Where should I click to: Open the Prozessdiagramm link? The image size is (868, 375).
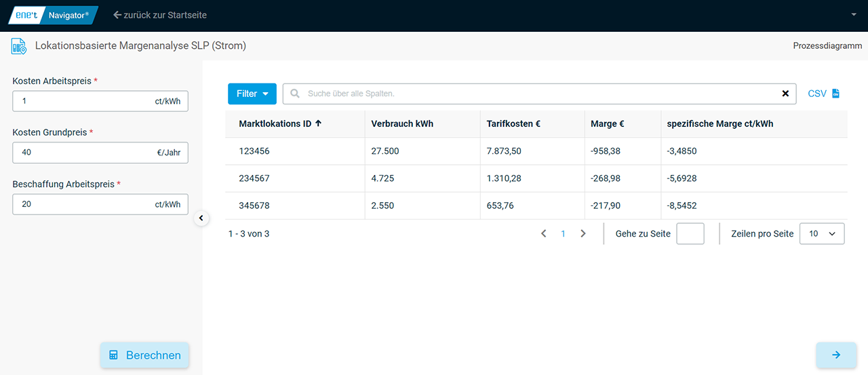pyautogui.click(x=827, y=46)
